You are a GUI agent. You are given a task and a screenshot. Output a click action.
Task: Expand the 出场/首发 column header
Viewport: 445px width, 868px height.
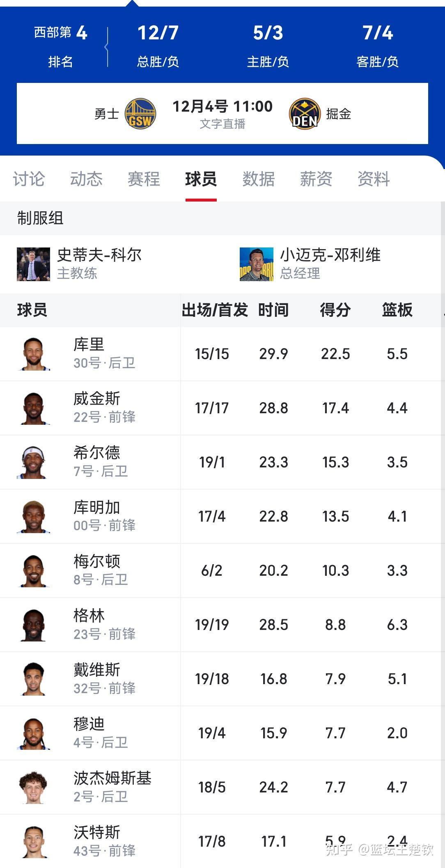216,311
